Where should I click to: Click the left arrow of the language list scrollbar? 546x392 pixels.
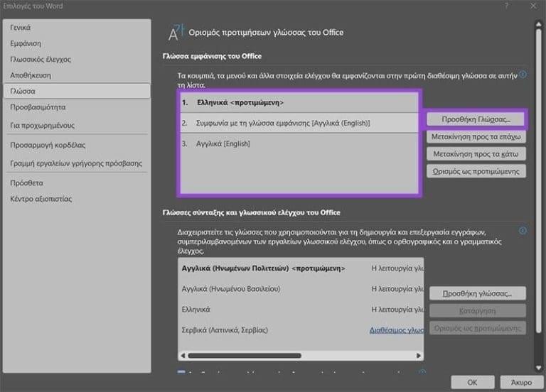pos(183,355)
